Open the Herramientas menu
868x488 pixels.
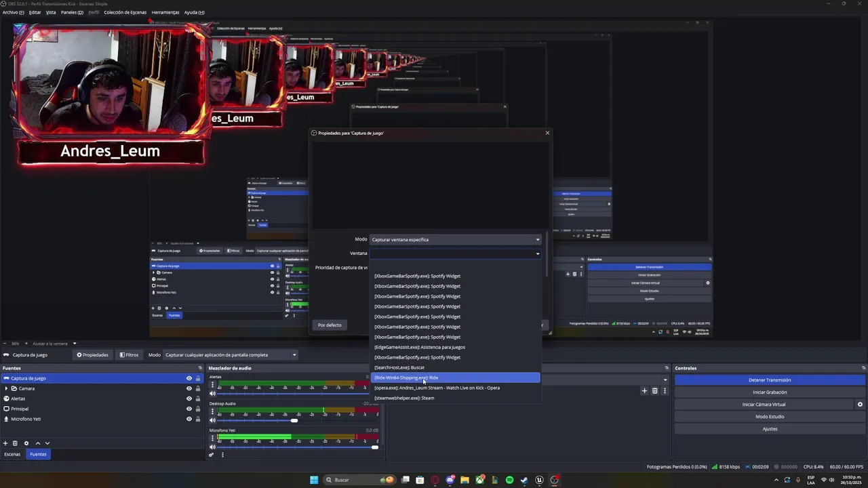click(165, 12)
